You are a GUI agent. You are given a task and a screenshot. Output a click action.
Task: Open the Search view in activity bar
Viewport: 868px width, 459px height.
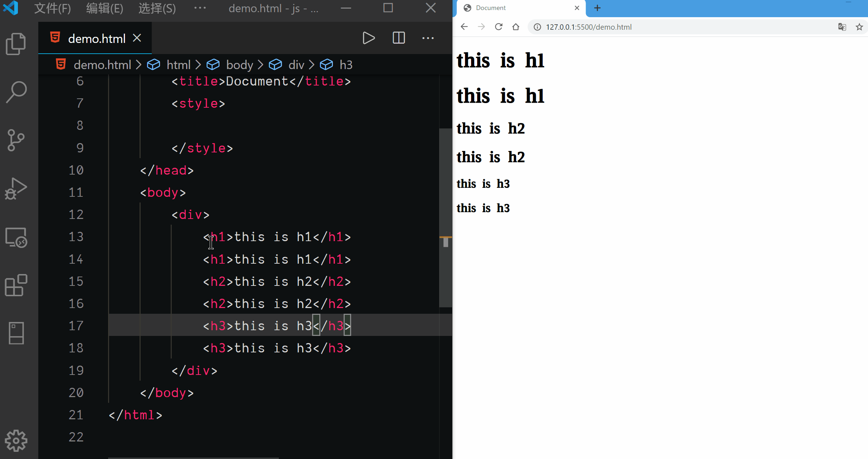pyautogui.click(x=16, y=92)
